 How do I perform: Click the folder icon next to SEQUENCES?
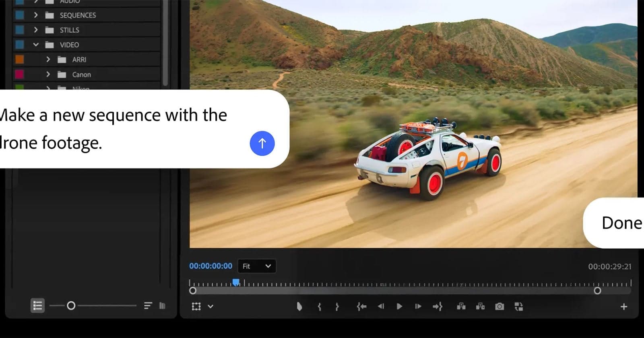coord(50,15)
